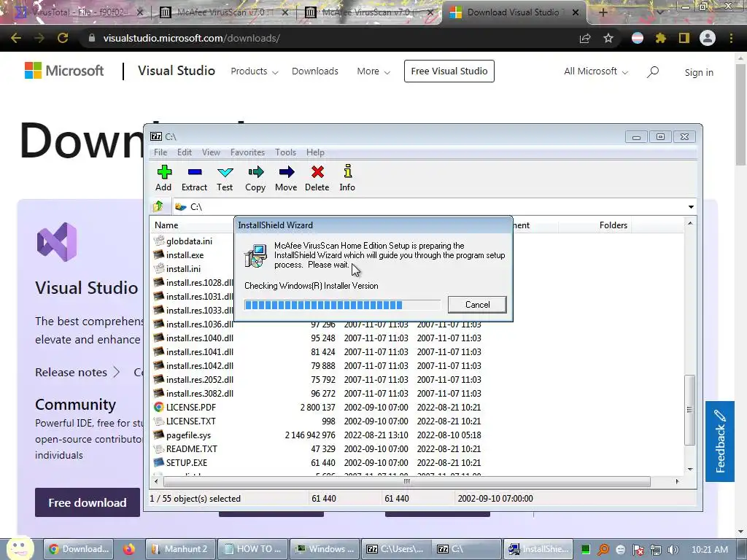Click the vertical scrollbar in 7-Zip list
Viewport: 747px width, 560px height.
(x=689, y=410)
